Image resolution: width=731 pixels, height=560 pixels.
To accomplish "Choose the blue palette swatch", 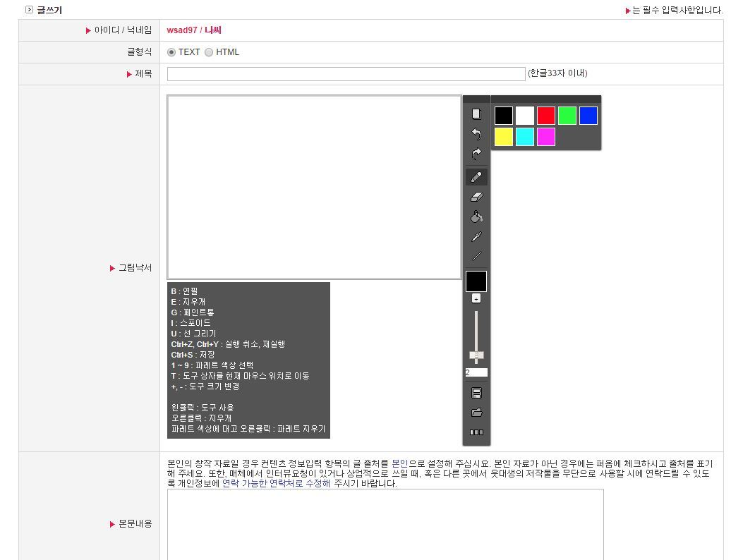I will coord(588,116).
